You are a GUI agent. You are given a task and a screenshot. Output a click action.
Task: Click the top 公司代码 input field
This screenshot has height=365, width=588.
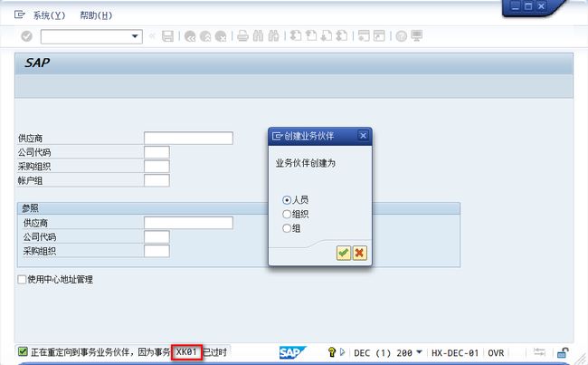pos(156,152)
